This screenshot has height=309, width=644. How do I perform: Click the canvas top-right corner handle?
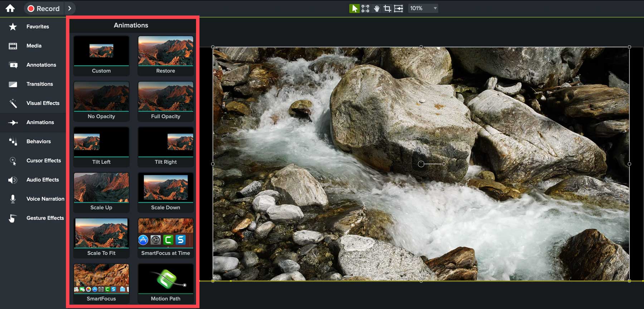[629, 47]
